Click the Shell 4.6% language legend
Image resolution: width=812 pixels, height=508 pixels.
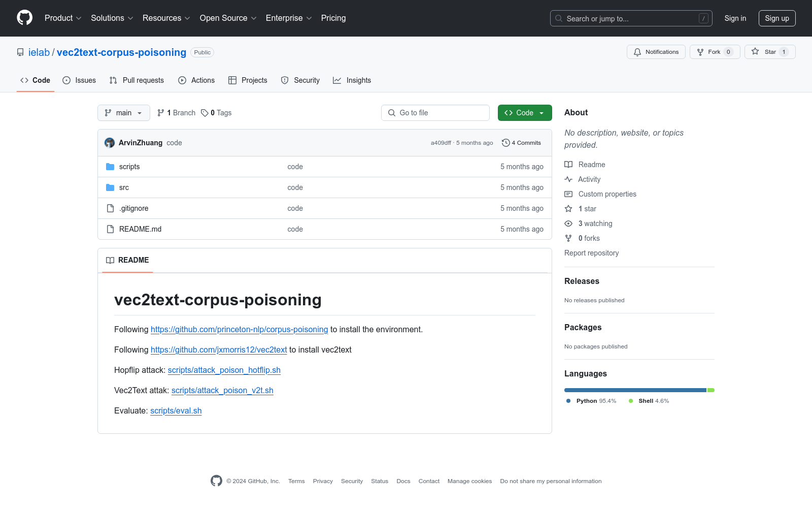[649, 401]
